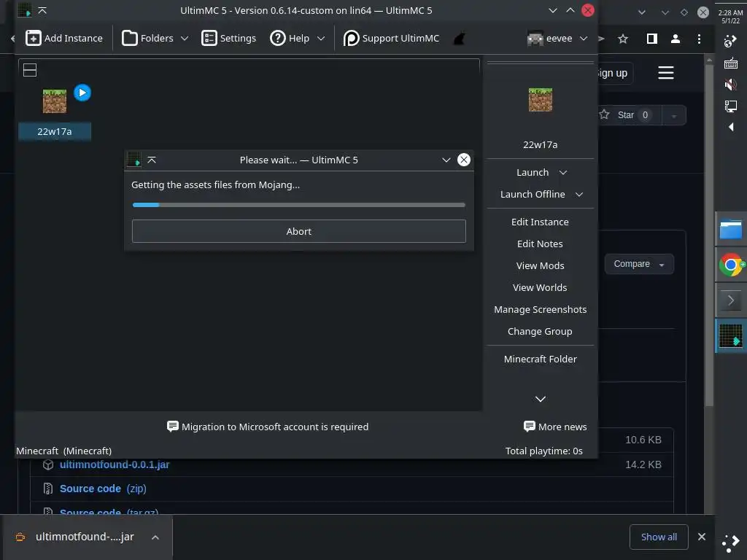Expand the Launch dropdown arrow
747x560 pixels.
563,172
